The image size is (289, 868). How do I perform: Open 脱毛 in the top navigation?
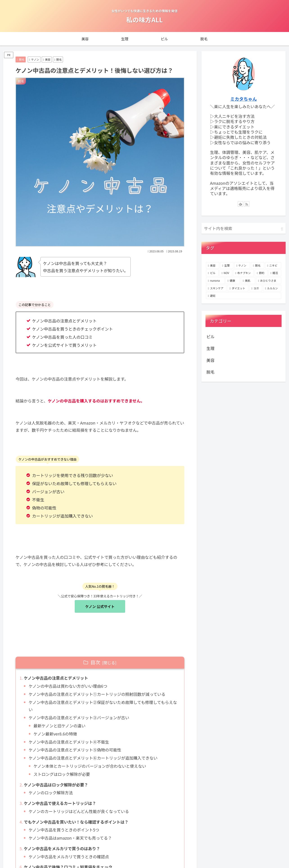(204, 39)
